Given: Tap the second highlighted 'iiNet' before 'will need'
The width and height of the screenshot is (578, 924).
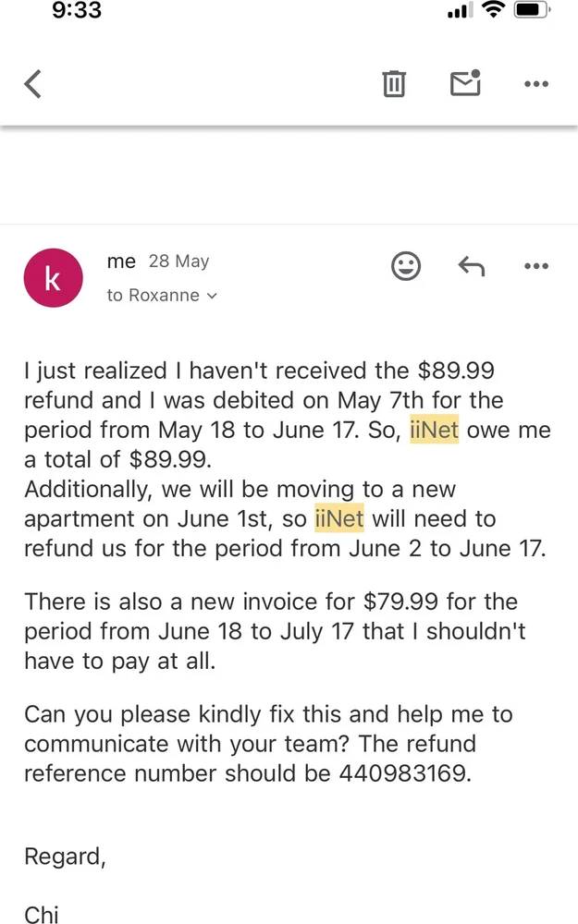Looking at the screenshot, I should point(339,518).
